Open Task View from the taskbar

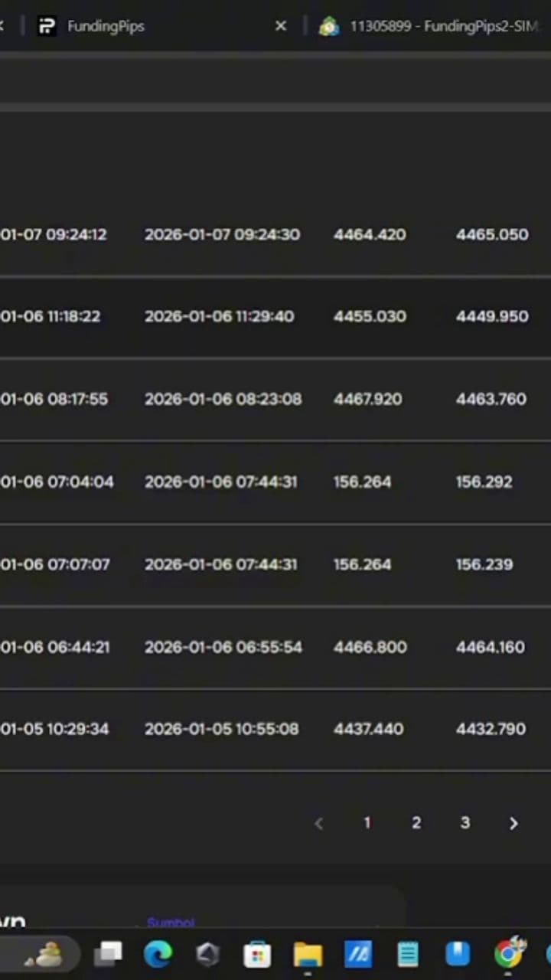(x=108, y=954)
